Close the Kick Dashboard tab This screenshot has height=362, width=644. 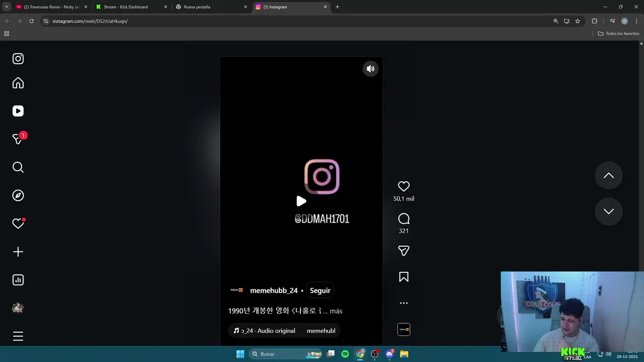[166, 7]
